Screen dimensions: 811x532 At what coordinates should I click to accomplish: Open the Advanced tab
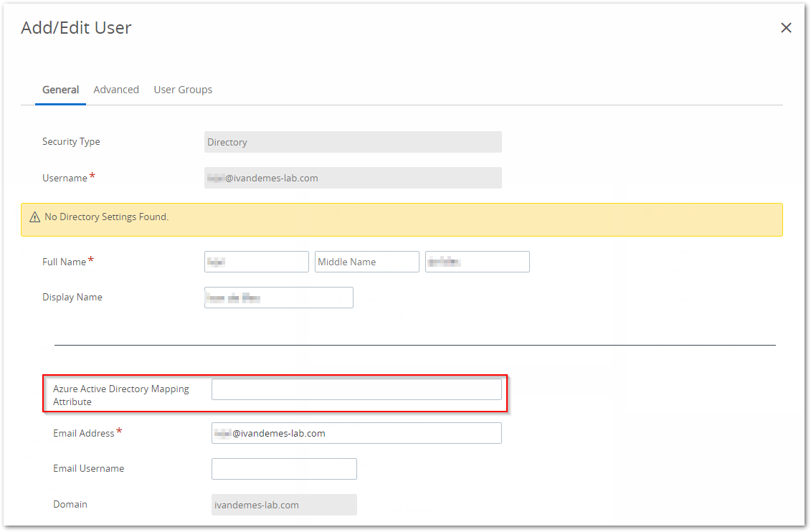116,90
